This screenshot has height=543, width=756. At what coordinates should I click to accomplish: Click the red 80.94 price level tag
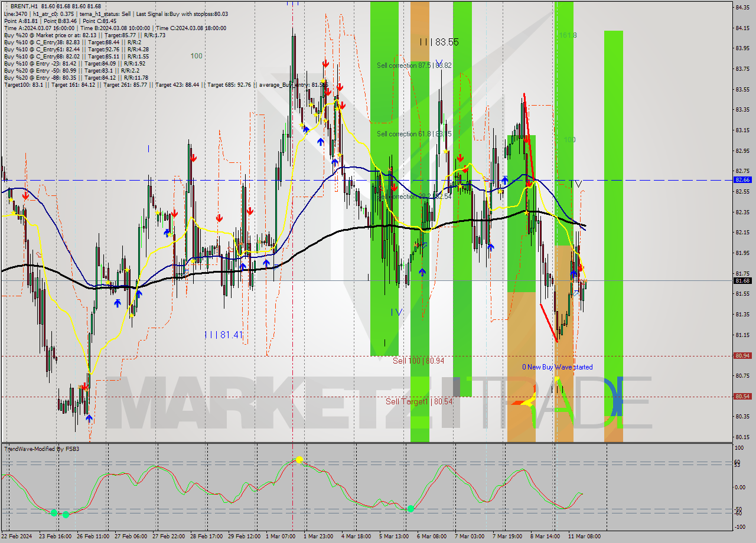coord(742,355)
